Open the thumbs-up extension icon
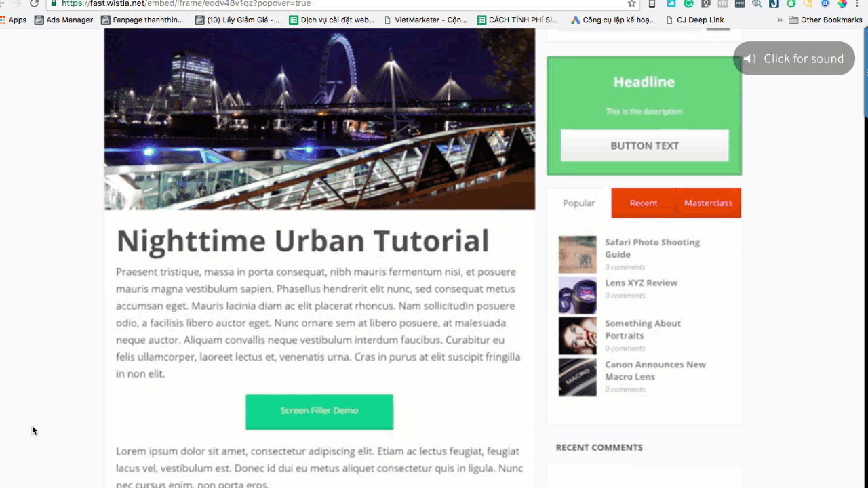Screen dimensions: 868x488 [671, 3]
